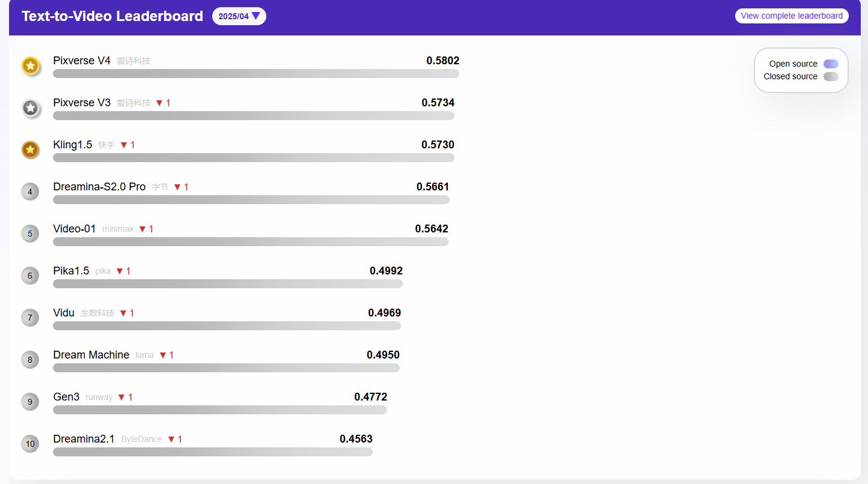Click the Kling1.5 score bar
The width and height of the screenshot is (868, 484).
(253, 157)
